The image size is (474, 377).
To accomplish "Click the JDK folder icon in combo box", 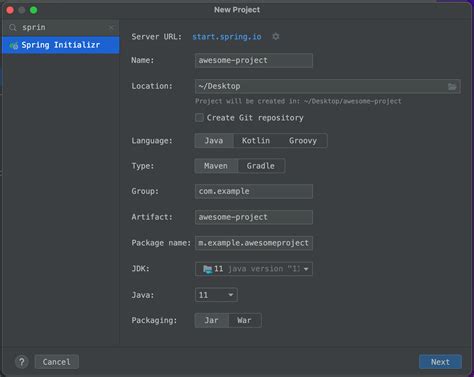I will (207, 269).
